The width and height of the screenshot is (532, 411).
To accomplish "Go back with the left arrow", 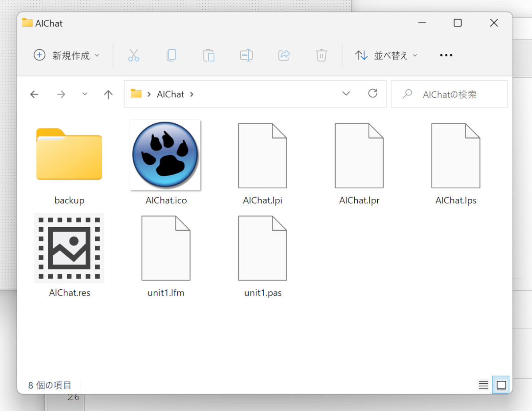I will (34, 94).
